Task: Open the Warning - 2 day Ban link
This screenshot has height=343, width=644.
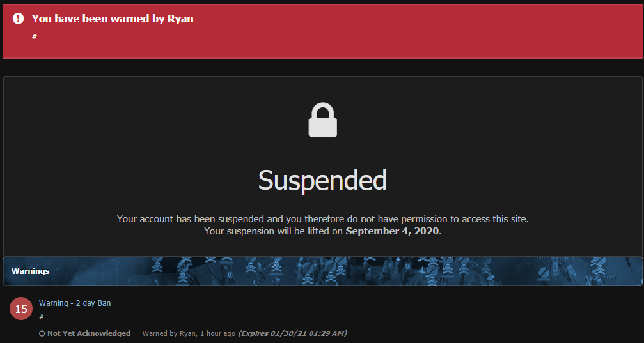Action: coord(75,303)
